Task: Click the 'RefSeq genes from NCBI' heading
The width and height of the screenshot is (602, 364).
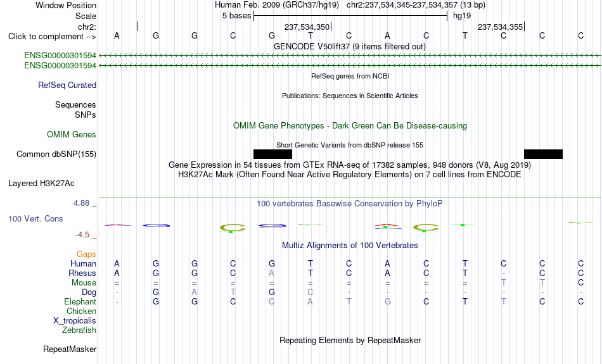Action: [350, 76]
